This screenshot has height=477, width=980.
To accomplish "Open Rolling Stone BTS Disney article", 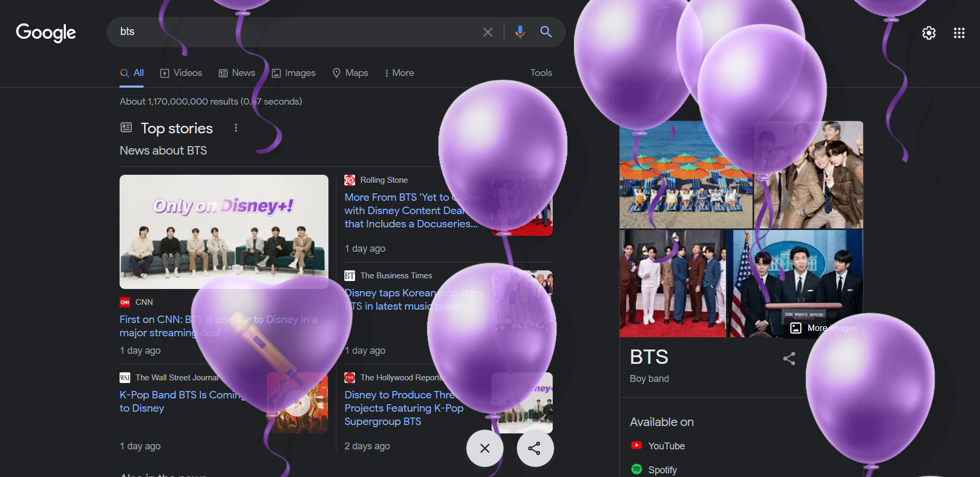I will click(412, 210).
